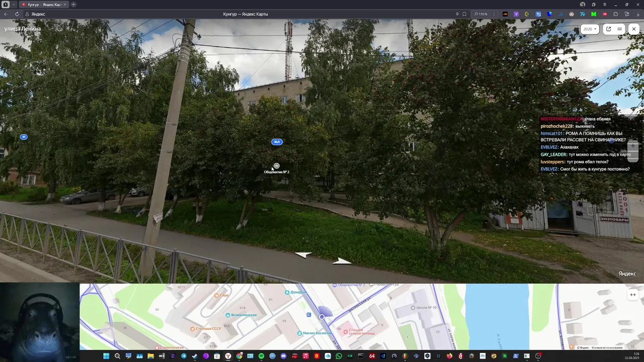The width and height of the screenshot is (644, 362).
Task: Open the Windows Start menu
Action: coord(106,356)
